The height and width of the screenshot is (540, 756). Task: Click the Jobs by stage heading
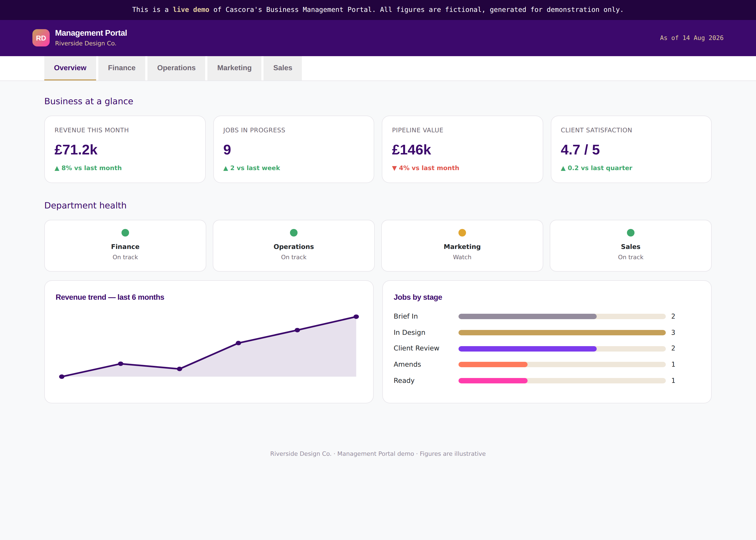coord(418,297)
